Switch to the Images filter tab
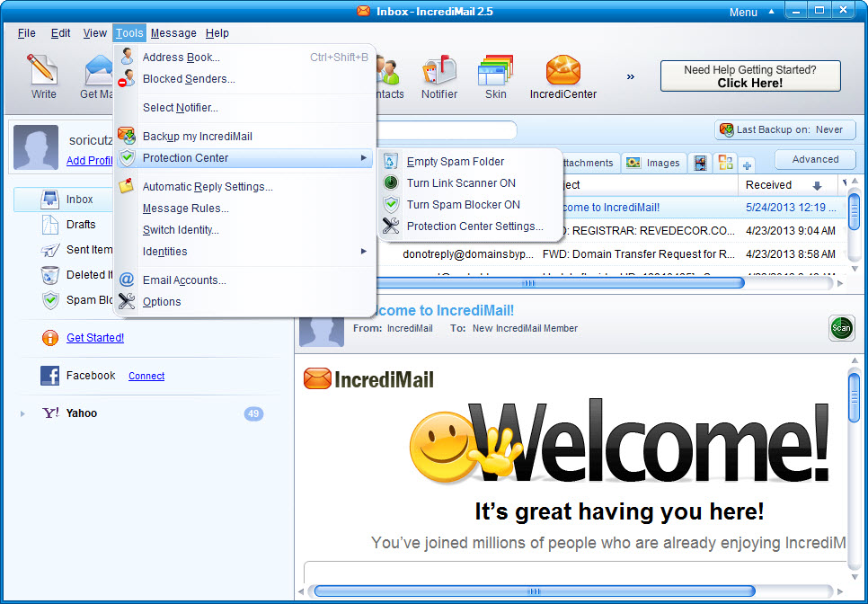868x604 pixels. pos(653,163)
